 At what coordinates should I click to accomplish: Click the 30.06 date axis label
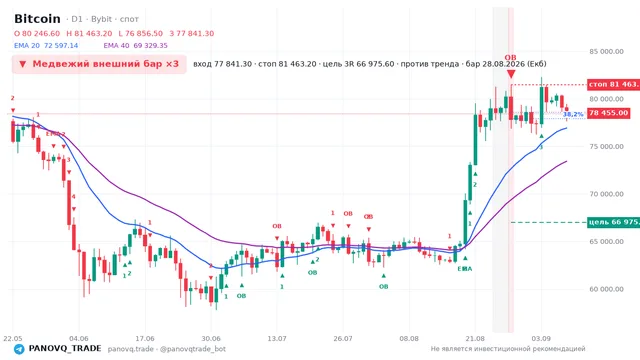pos(211,338)
